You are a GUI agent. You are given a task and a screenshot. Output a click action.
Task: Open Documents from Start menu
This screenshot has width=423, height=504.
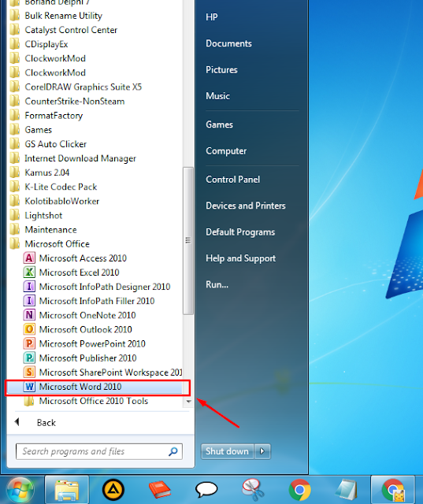coord(228,43)
